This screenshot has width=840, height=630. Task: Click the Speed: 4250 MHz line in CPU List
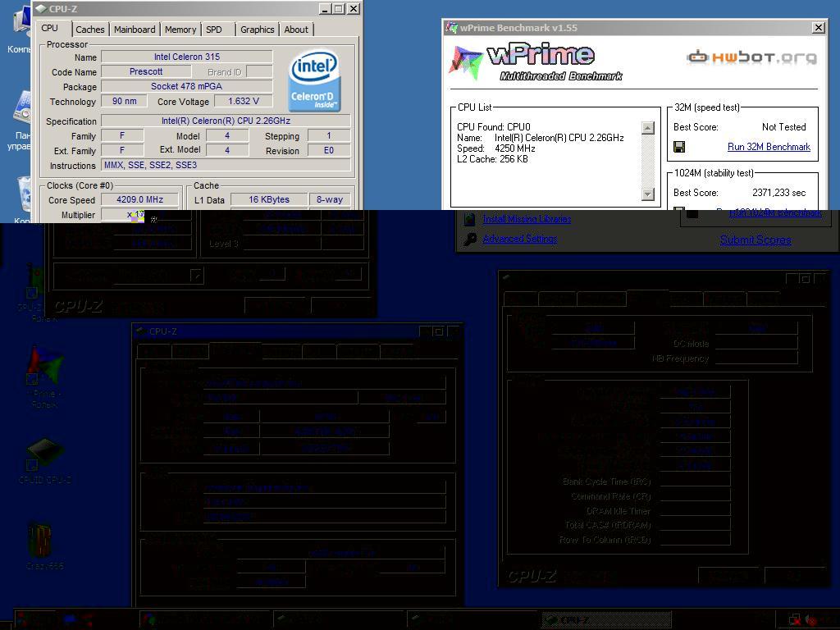496,148
